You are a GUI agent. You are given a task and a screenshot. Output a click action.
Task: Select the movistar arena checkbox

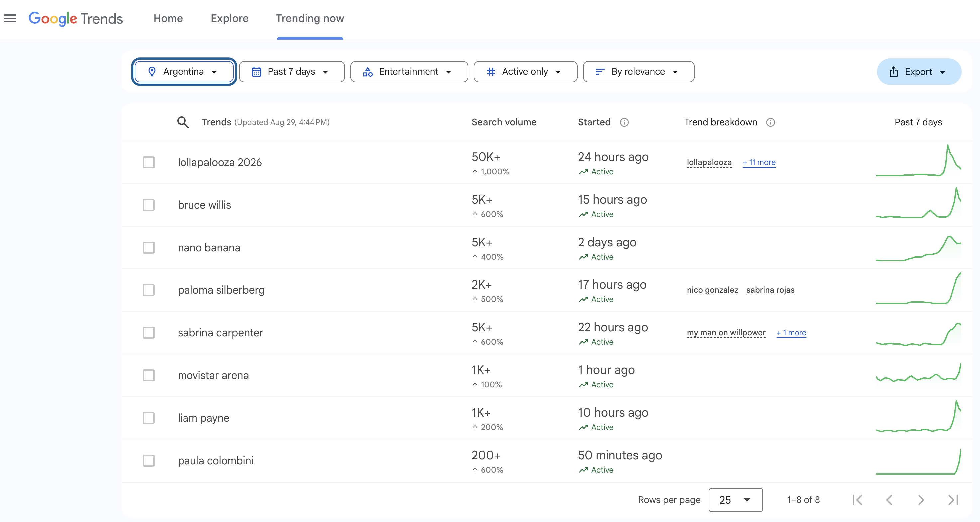(148, 375)
